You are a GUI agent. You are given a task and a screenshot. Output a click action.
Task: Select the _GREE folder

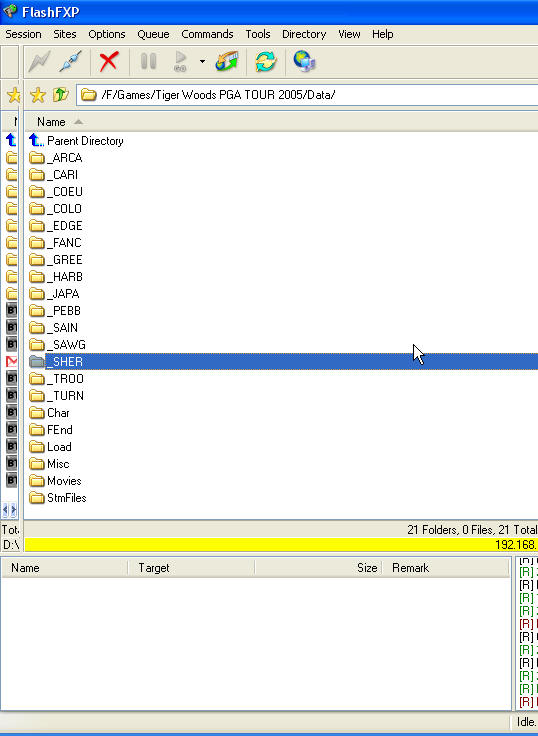tap(55, 260)
